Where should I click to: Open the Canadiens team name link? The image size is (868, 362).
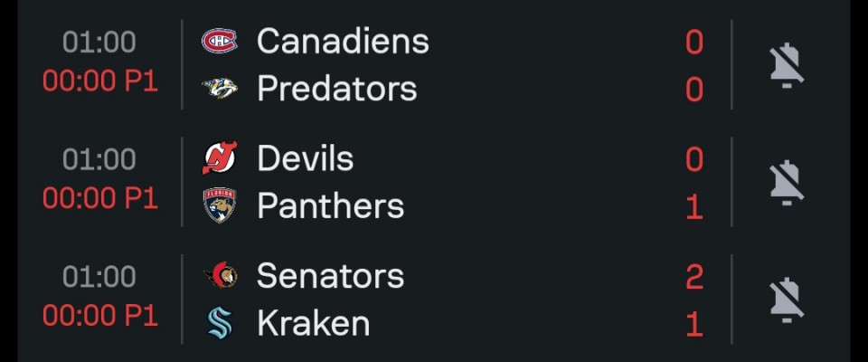[343, 41]
